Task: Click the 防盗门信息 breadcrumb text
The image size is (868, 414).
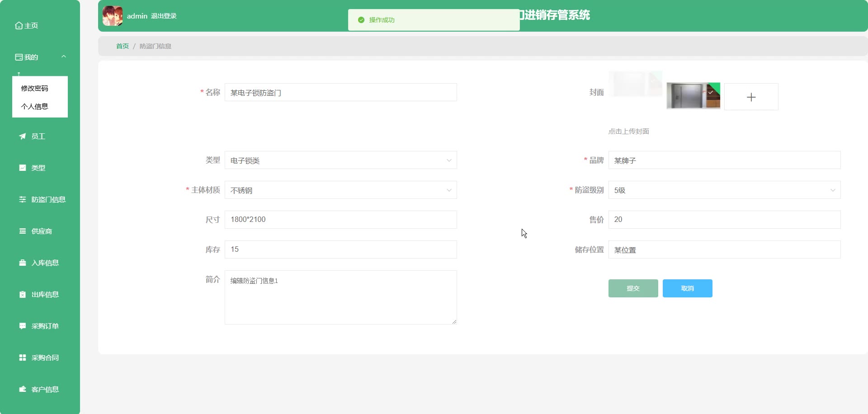Action: [156, 46]
